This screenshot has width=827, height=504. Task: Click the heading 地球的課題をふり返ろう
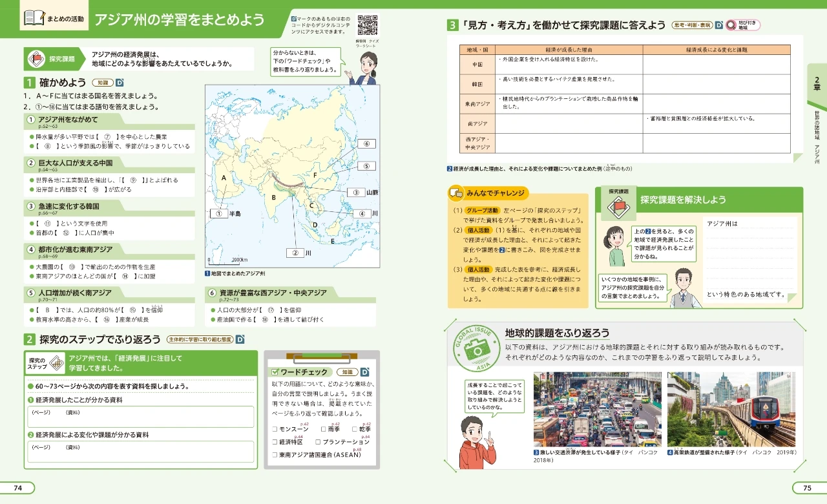[558, 333]
